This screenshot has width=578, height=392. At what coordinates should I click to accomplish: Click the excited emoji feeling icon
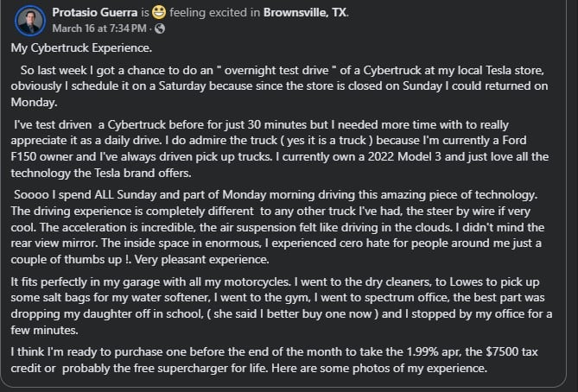pos(159,13)
